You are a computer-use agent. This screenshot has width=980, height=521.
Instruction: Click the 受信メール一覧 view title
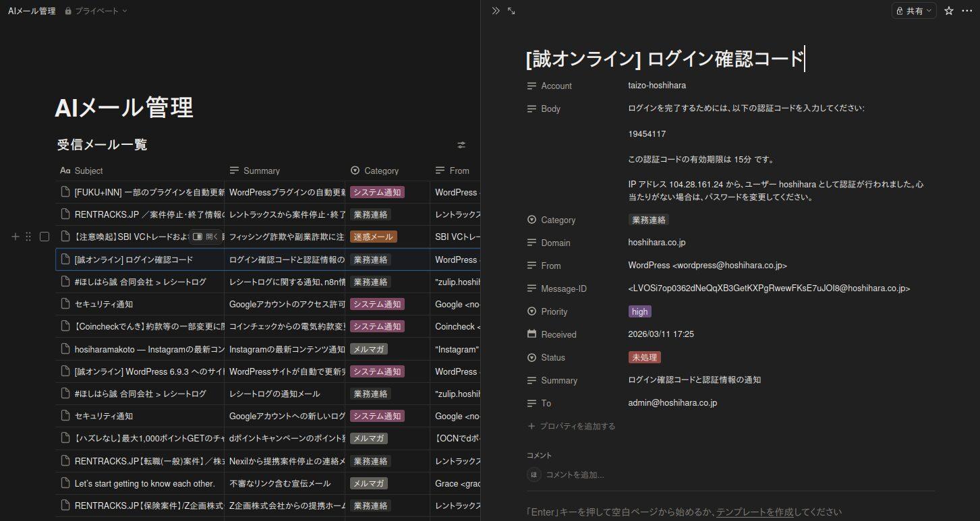pos(102,144)
